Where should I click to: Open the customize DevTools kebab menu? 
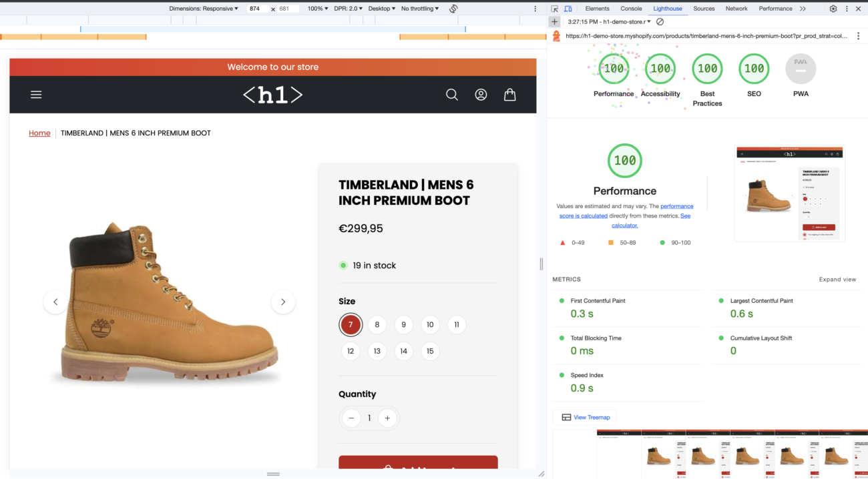[847, 9]
